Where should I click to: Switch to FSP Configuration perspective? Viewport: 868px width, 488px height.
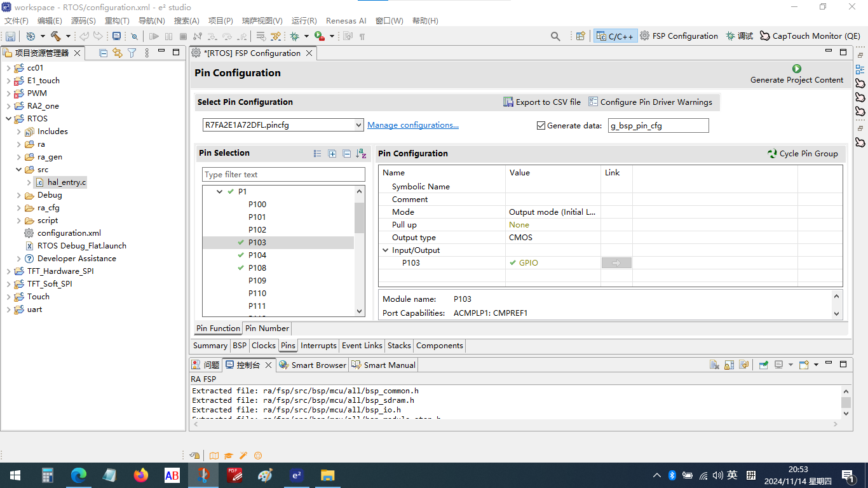point(679,36)
